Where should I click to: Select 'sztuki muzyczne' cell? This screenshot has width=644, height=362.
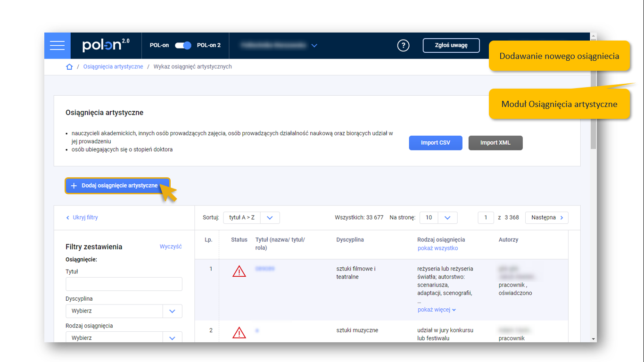tap(357, 330)
